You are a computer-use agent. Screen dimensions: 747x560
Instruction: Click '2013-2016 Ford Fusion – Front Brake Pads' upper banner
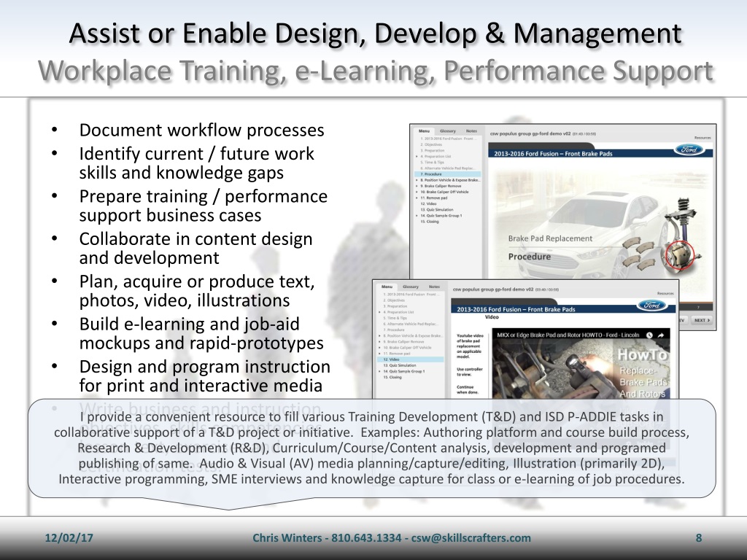553,154
